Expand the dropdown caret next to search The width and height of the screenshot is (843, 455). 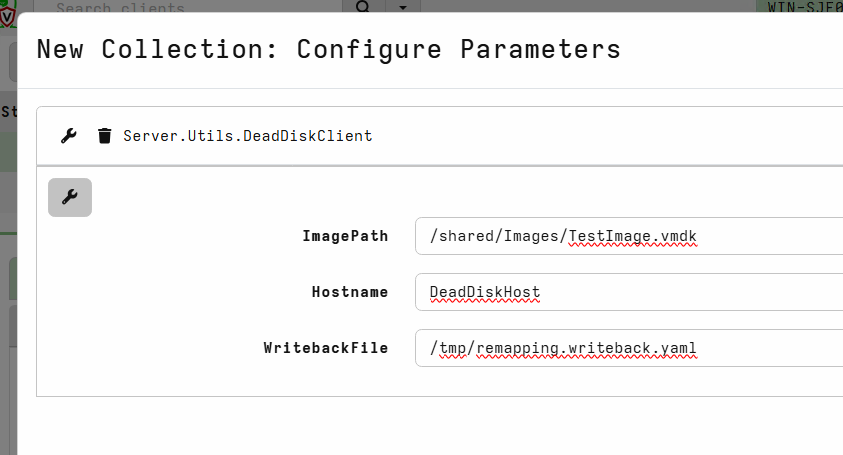coord(403,6)
